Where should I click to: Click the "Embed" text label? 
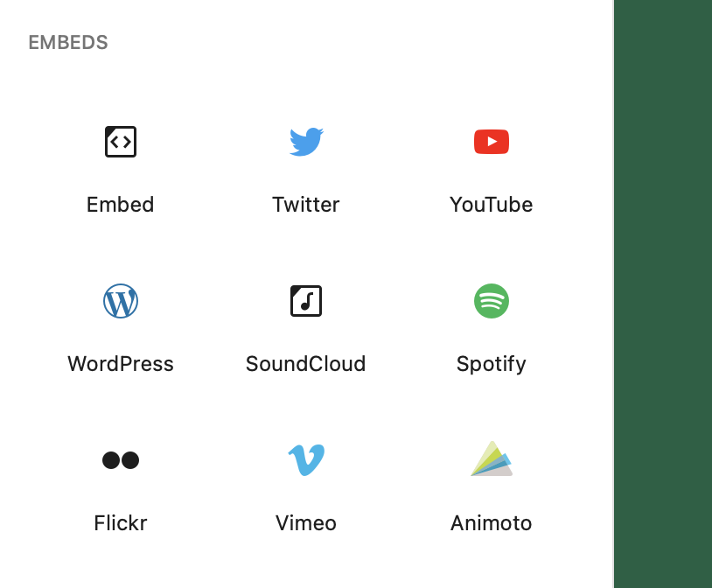[x=121, y=205]
